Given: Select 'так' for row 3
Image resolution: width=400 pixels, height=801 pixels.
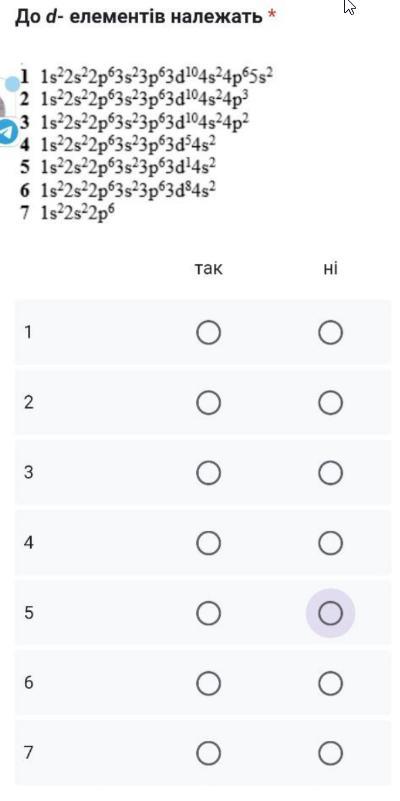Looking at the screenshot, I should (x=208, y=473).
